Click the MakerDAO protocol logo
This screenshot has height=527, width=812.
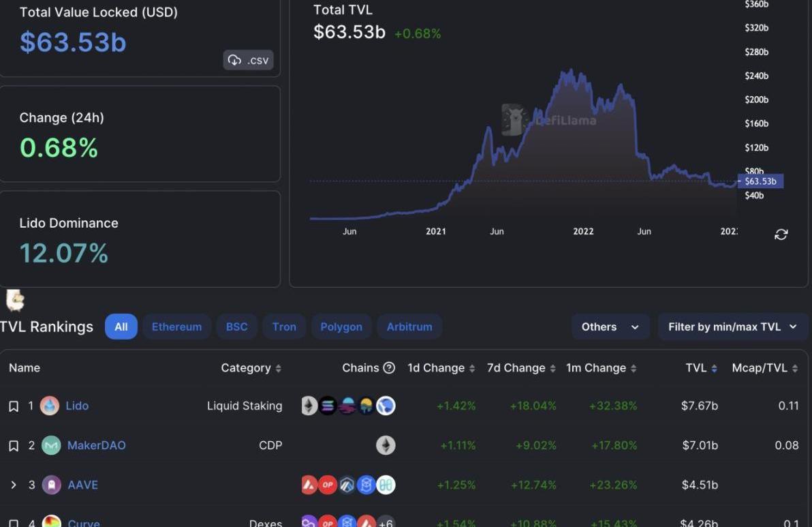[51, 446]
